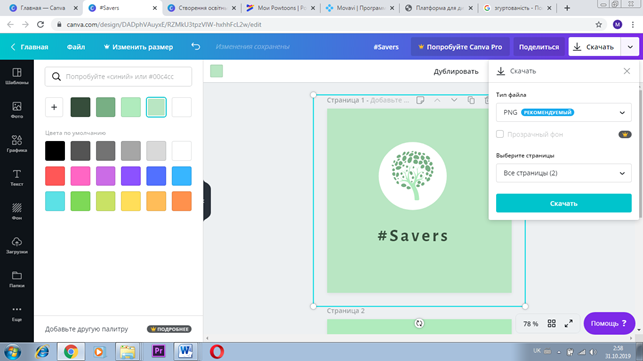
Task: Open the Фон background panel icon
Action: (x=17, y=211)
